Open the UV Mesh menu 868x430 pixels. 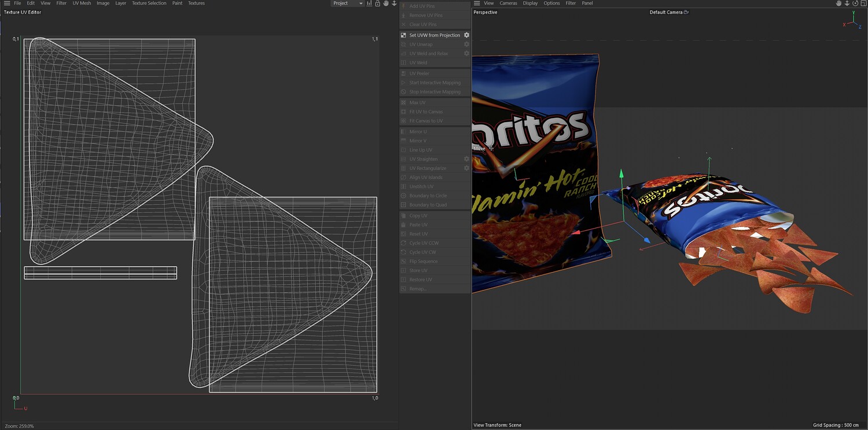(x=82, y=3)
